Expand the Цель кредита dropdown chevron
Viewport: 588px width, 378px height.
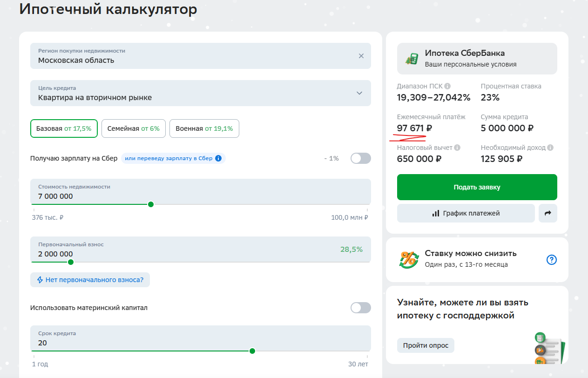(x=359, y=93)
